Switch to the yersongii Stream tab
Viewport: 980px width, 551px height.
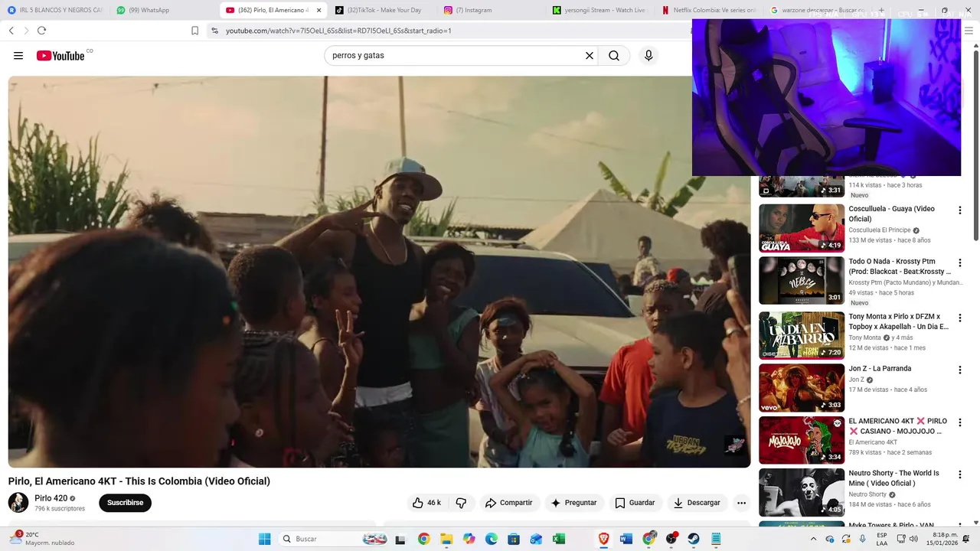599,10
